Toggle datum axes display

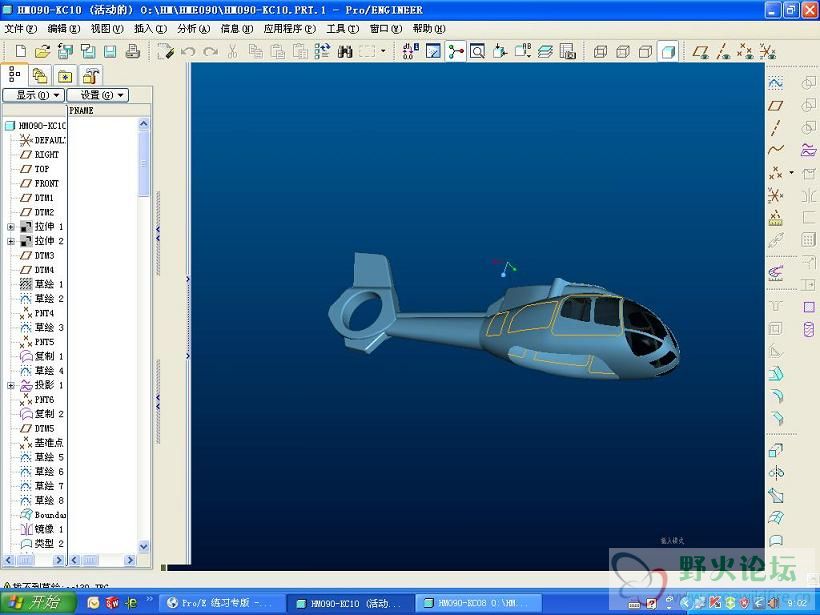(x=723, y=51)
